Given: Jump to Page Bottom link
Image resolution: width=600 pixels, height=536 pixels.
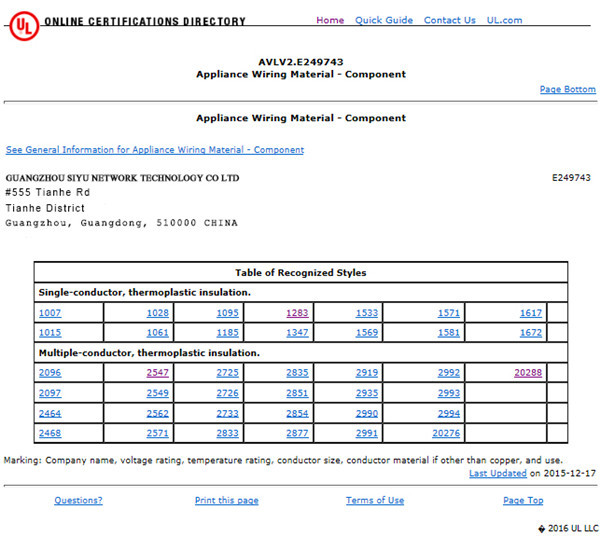Looking at the screenshot, I should pos(567,89).
